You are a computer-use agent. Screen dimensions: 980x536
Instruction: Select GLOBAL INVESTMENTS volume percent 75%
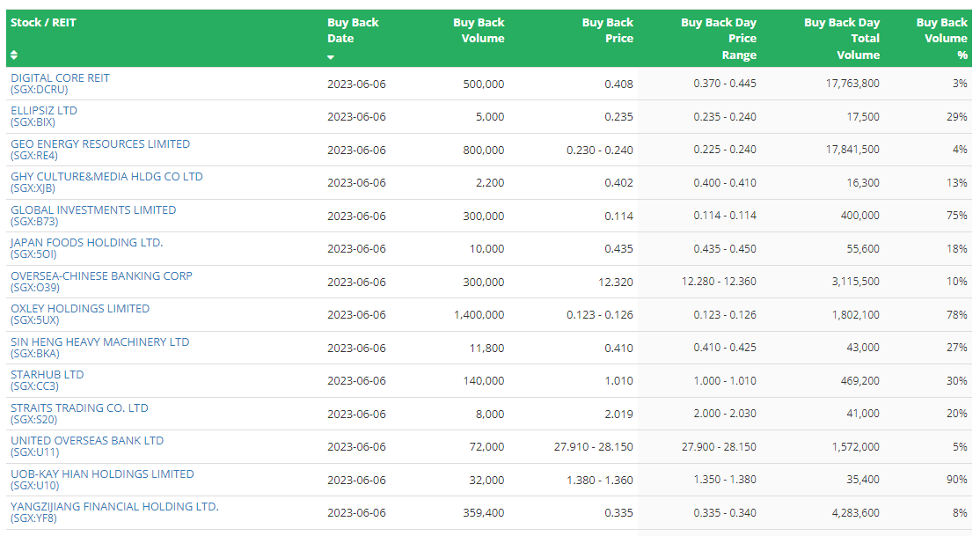pos(956,215)
